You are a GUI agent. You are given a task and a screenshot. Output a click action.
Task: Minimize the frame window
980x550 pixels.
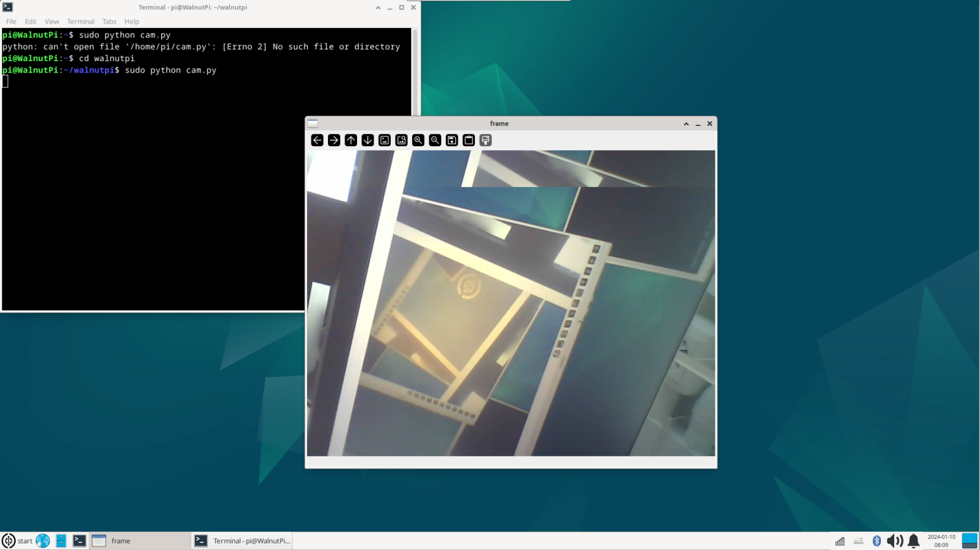[x=698, y=124]
